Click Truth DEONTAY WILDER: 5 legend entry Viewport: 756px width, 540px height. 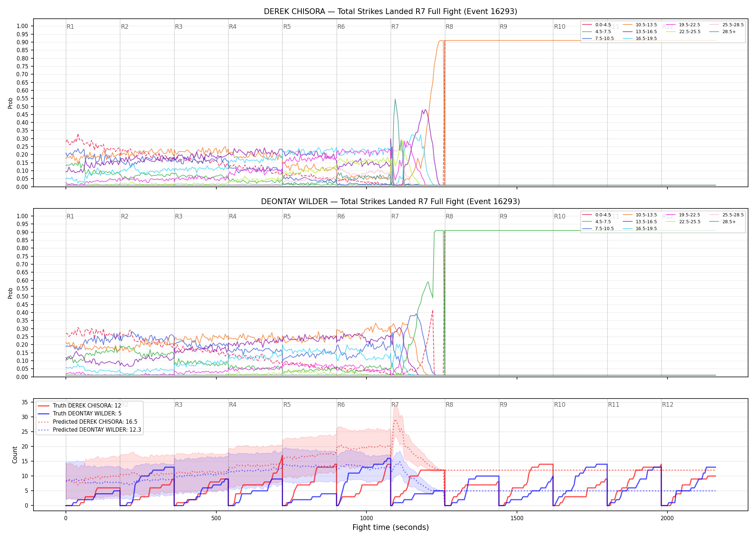click(x=80, y=414)
